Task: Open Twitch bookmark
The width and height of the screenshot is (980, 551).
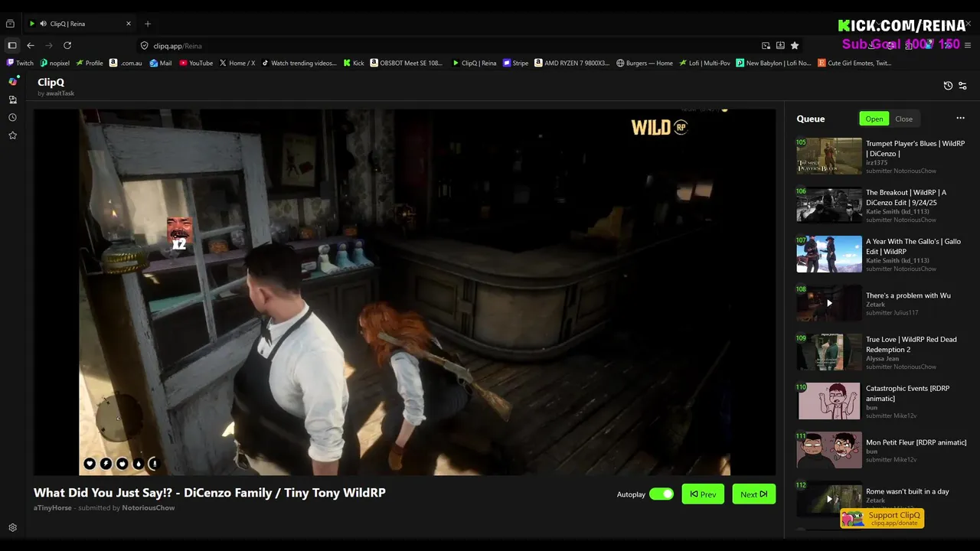Action: [20, 64]
